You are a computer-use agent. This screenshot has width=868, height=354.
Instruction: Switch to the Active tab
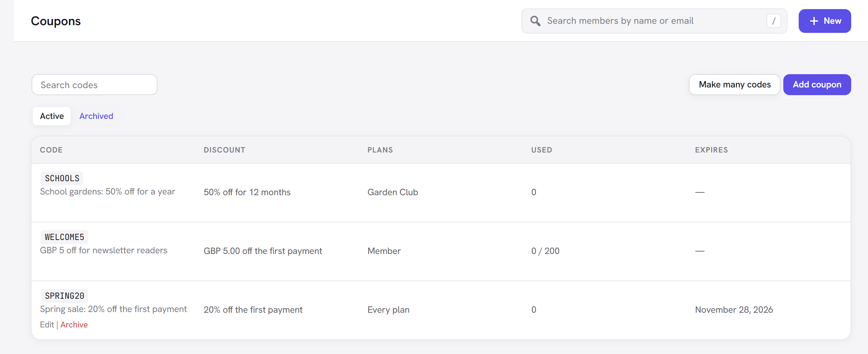pos(52,116)
